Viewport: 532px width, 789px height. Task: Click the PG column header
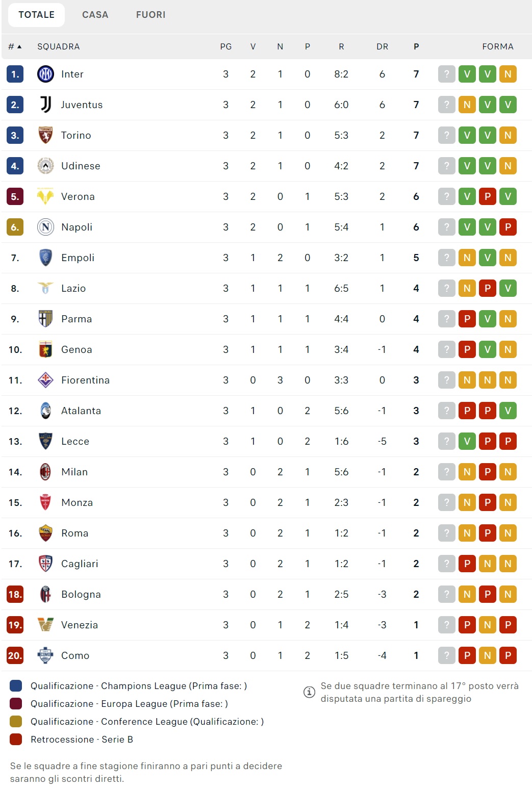[226, 46]
